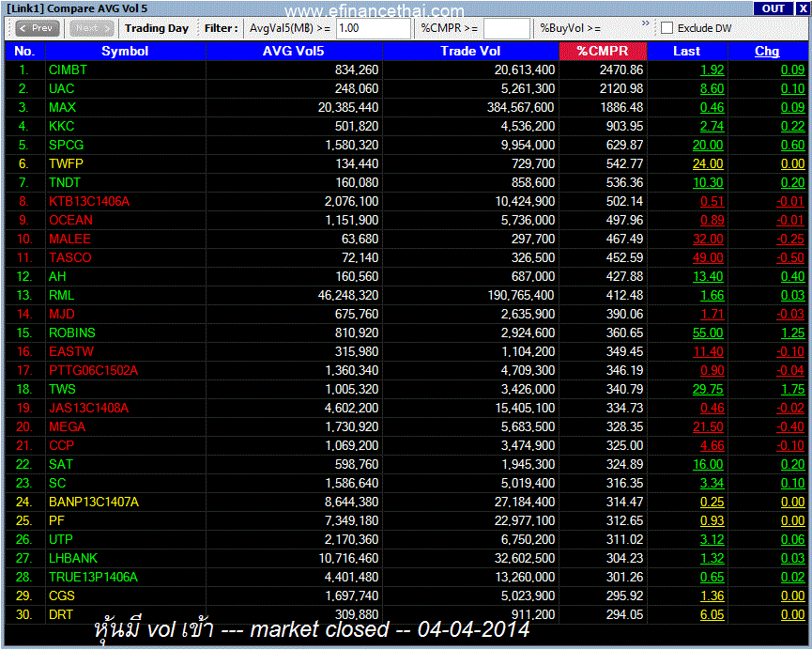812x650 pixels.
Task: Select symbol OCEAN
Action: (x=70, y=221)
